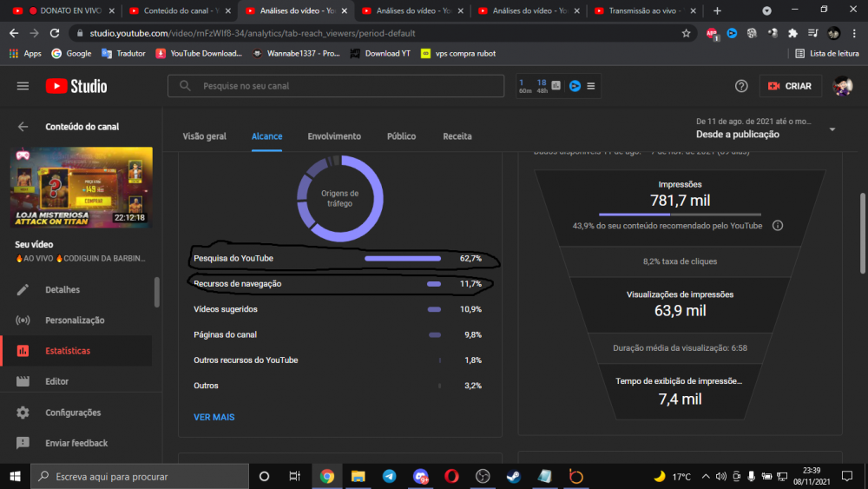Open the YouTube Studio hamburger menu

click(x=23, y=86)
